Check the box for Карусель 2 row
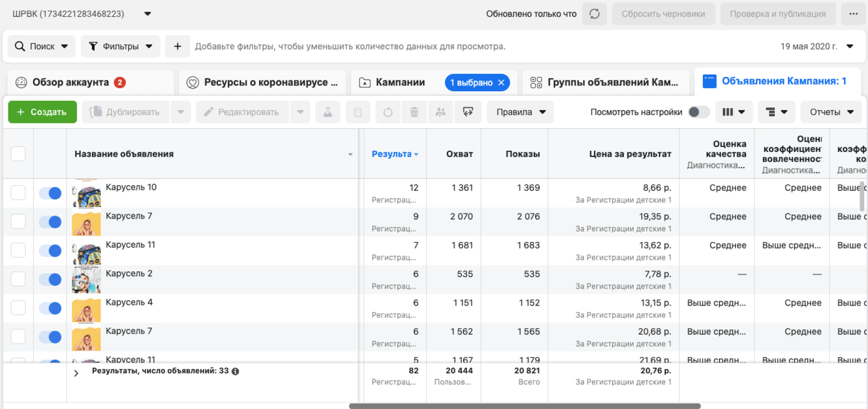This screenshot has height=409, width=868. point(18,279)
